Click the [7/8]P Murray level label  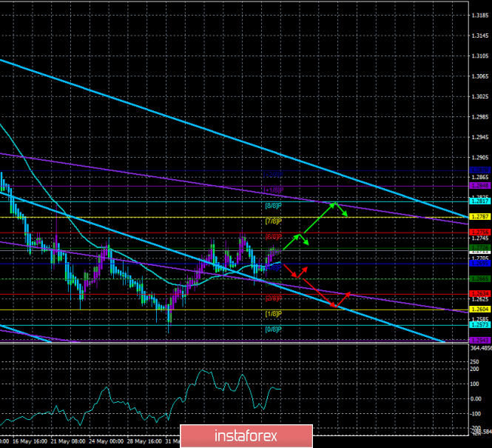(273, 221)
